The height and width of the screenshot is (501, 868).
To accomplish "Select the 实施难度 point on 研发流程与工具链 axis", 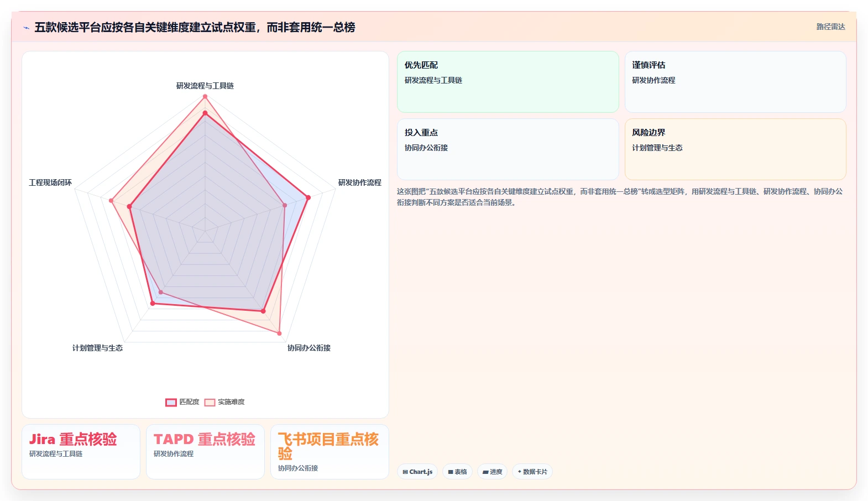I will pyautogui.click(x=205, y=96).
